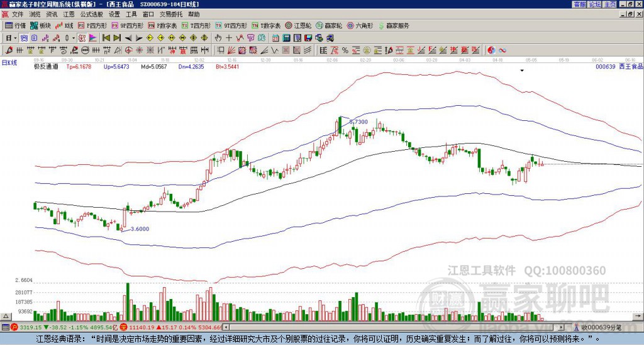Click the 000639 西王食品 stock label
Image resolution: width=644 pixels, height=345 pixels.
pos(619,67)
